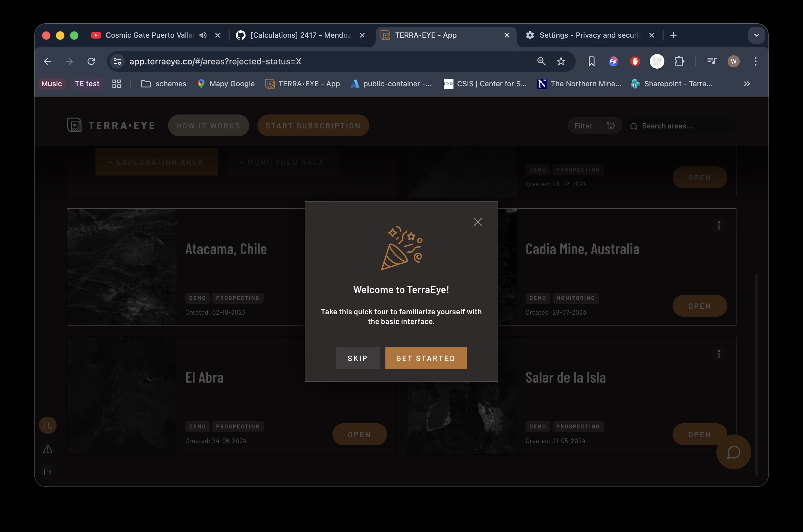The height and width of the screenshot is (532, 803).
Task: Open info icon on Cadia Mine card
Action: pos(719,225)
